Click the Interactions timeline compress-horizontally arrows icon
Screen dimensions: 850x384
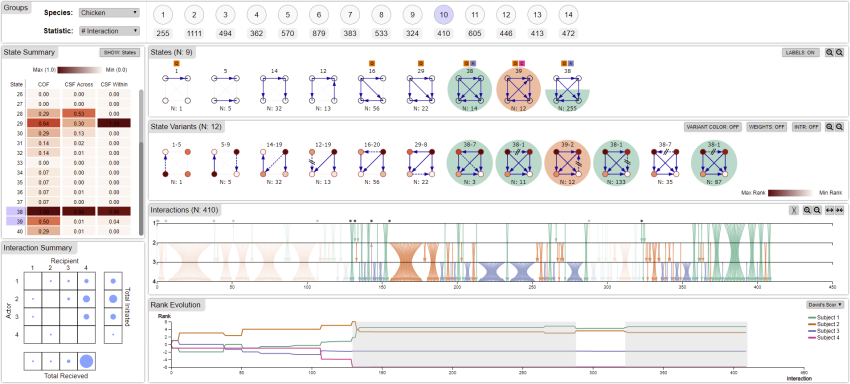point(839,210)
